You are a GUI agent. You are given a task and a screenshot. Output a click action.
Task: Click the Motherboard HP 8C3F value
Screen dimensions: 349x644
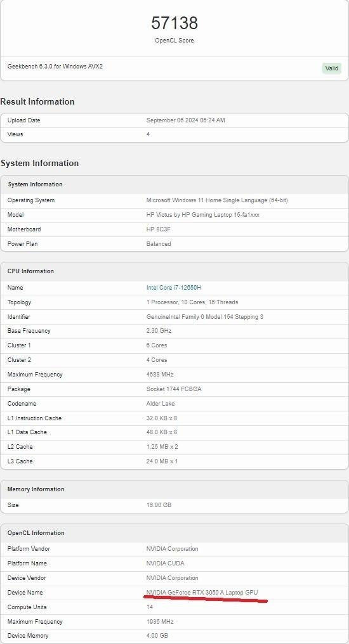158,229
